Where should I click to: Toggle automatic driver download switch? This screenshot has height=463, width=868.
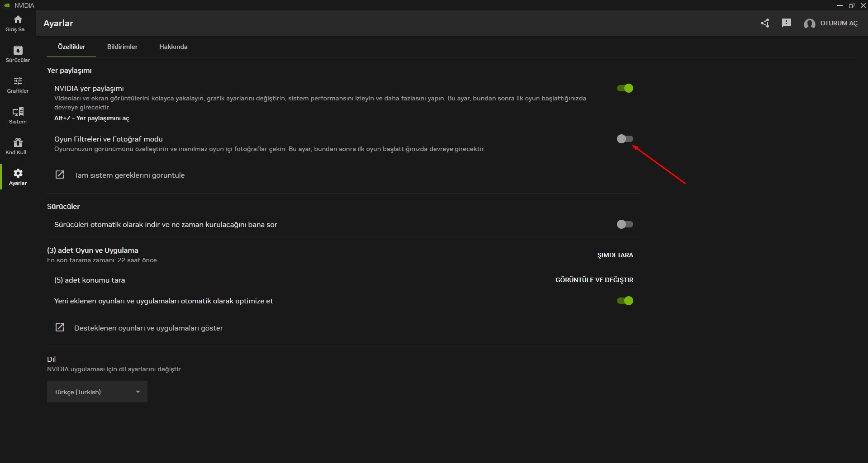625,224
